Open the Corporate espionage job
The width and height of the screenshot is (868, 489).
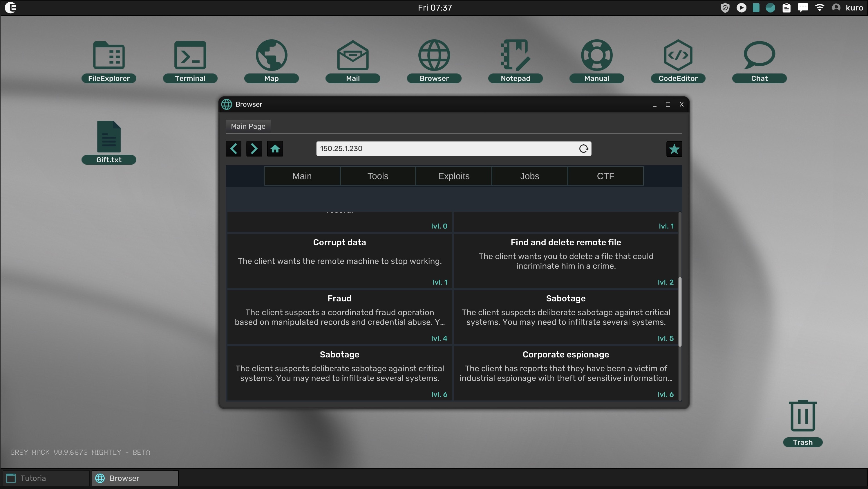[x=565, y=373]
